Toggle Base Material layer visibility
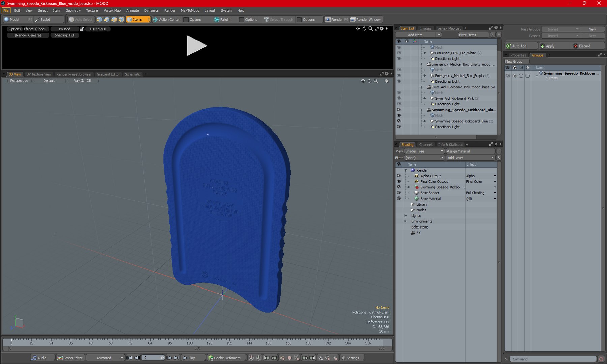This screenshot has height=364, width=607. pos(399,199)
